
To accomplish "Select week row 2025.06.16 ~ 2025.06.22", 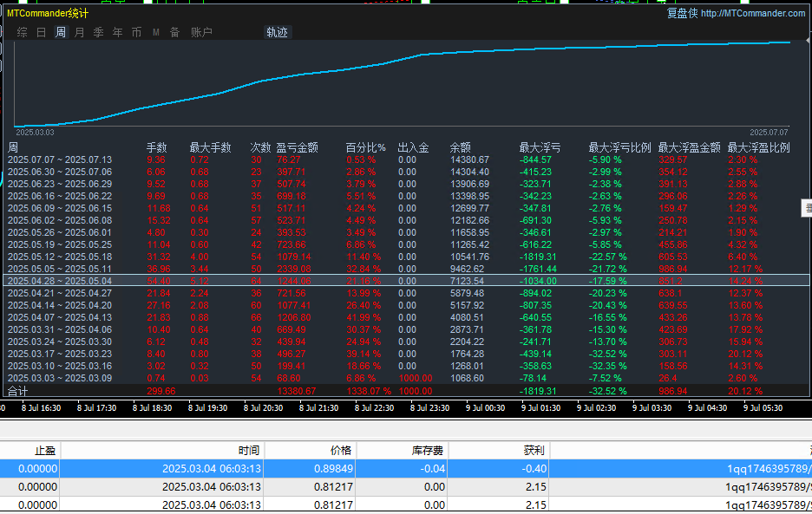I will (x=406, y=196).
